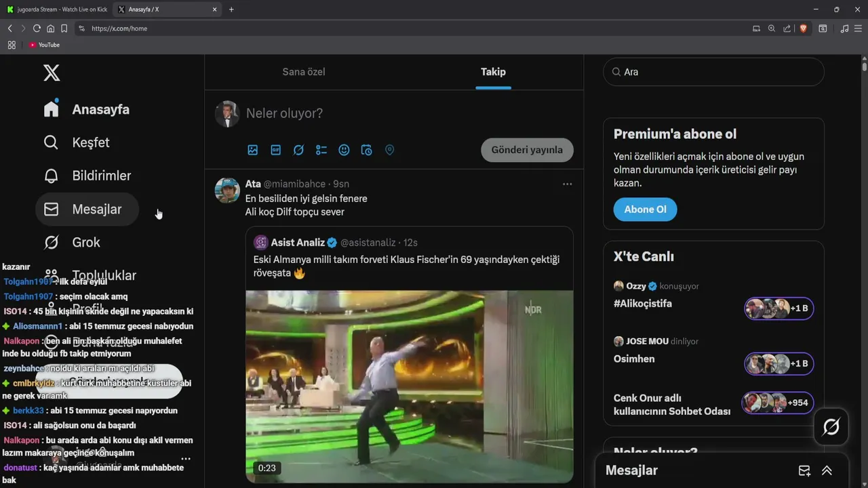Click the Ozzy host name in live list

tap(635, 286)
